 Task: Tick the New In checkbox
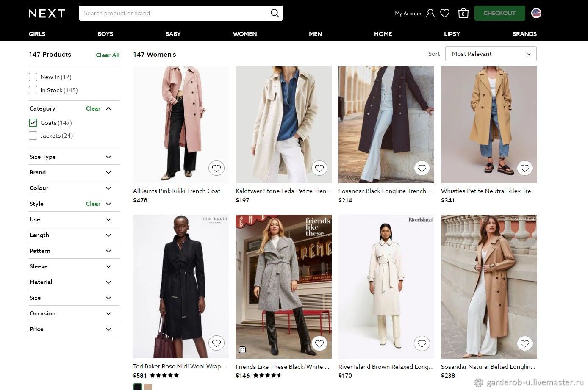coord(33,77)
